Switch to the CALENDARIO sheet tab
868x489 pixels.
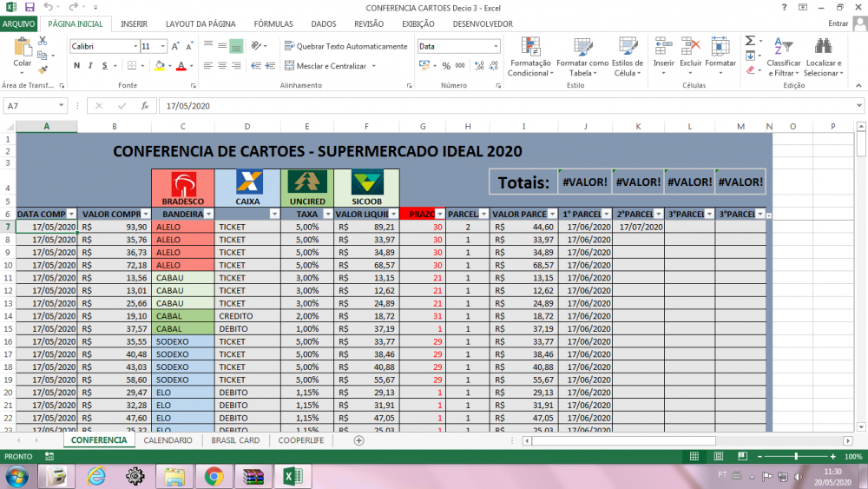(x=168, y=440)
